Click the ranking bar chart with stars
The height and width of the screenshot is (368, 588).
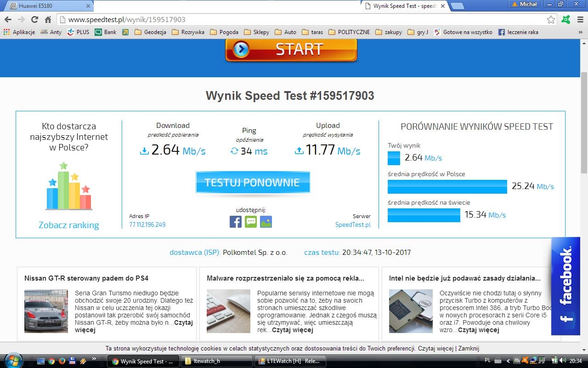click(x=69, y=186)
